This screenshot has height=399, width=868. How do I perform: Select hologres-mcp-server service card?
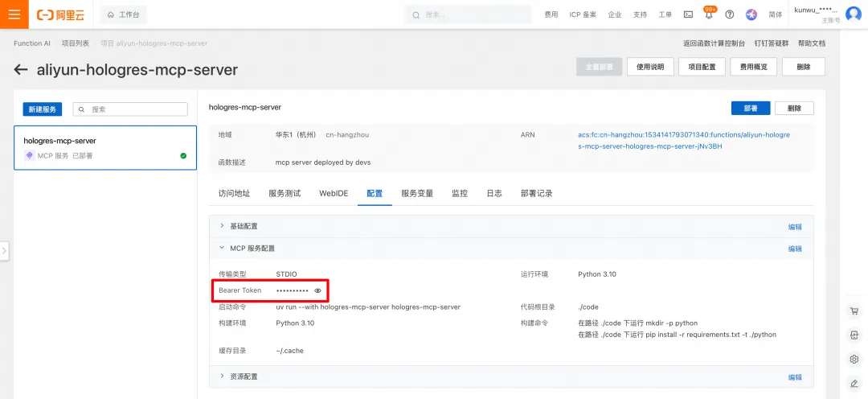coord(105,147)
